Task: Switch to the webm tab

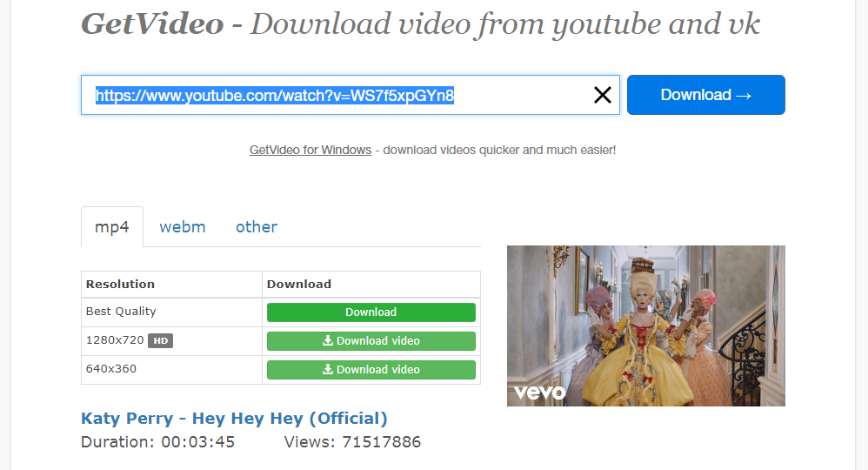Action: click(x=183, y=227)
